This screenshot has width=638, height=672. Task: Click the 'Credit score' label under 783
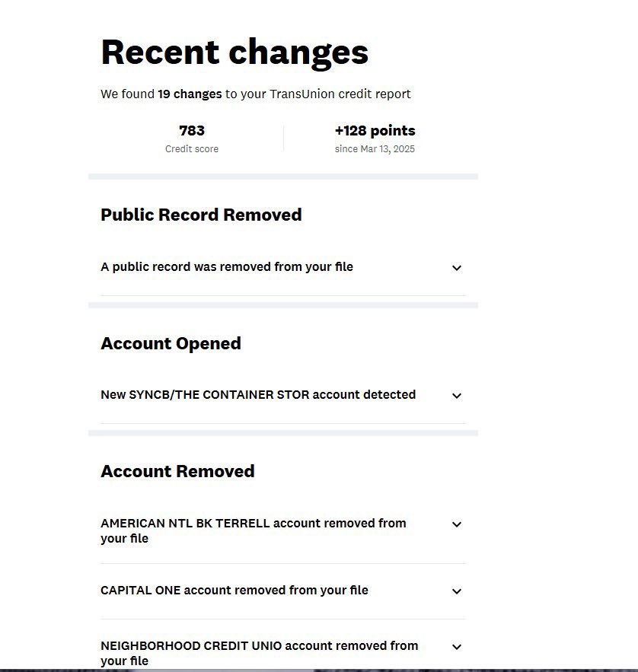click(192, 149)
